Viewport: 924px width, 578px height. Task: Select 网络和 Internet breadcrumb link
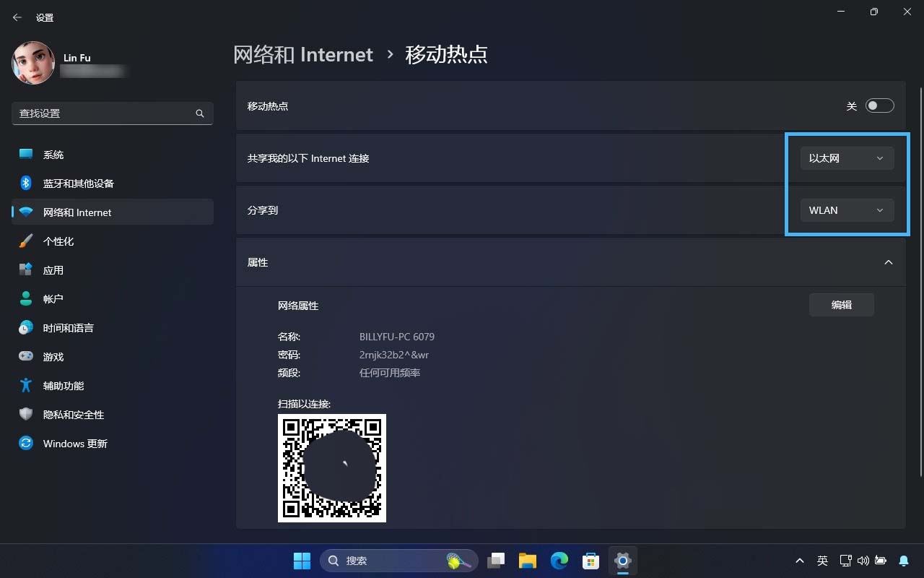tap(303, 54)
